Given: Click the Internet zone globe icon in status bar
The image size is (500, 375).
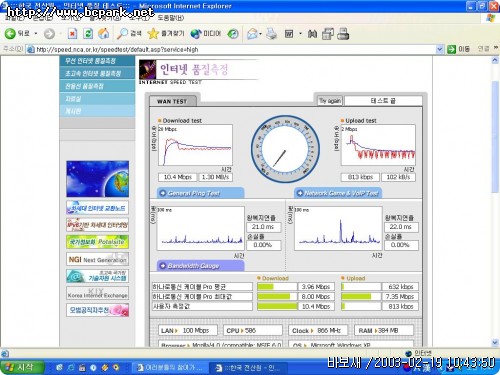Looking at the screenshot, I should (x=408, y=353).
